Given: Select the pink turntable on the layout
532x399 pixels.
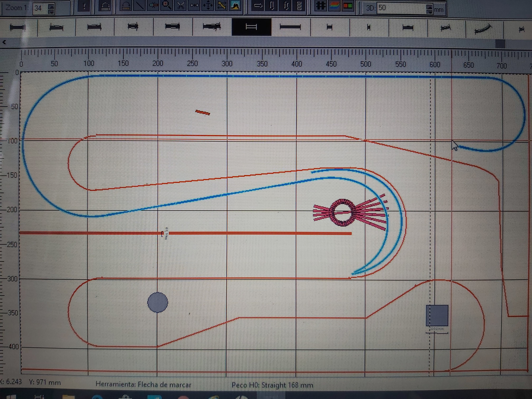Looking at the screenshot, I should (x=343, y=212).
